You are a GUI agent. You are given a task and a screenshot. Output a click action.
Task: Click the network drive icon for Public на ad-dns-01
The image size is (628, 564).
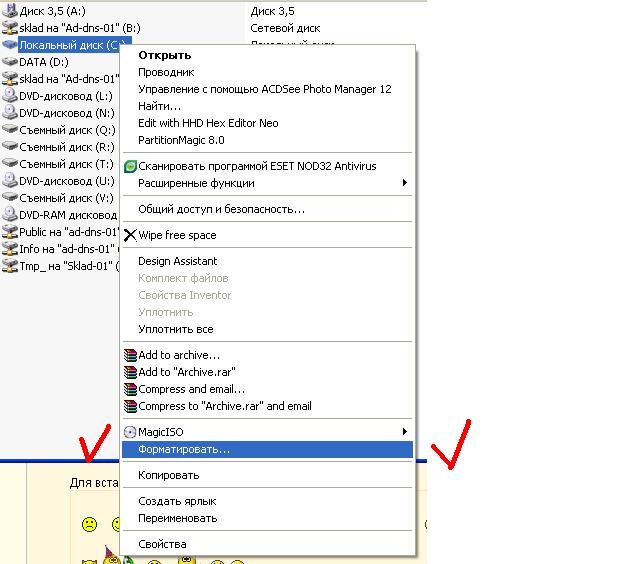(x=10, y=232)
